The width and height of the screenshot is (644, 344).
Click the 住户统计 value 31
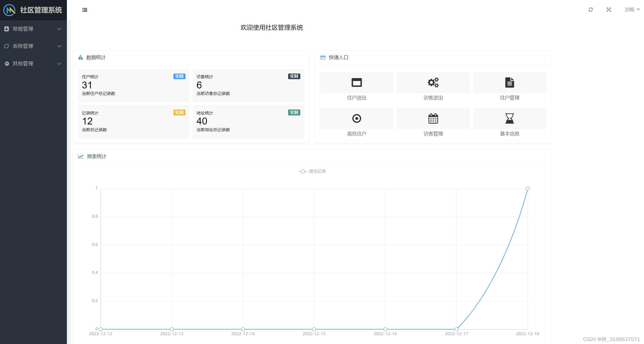87,85
